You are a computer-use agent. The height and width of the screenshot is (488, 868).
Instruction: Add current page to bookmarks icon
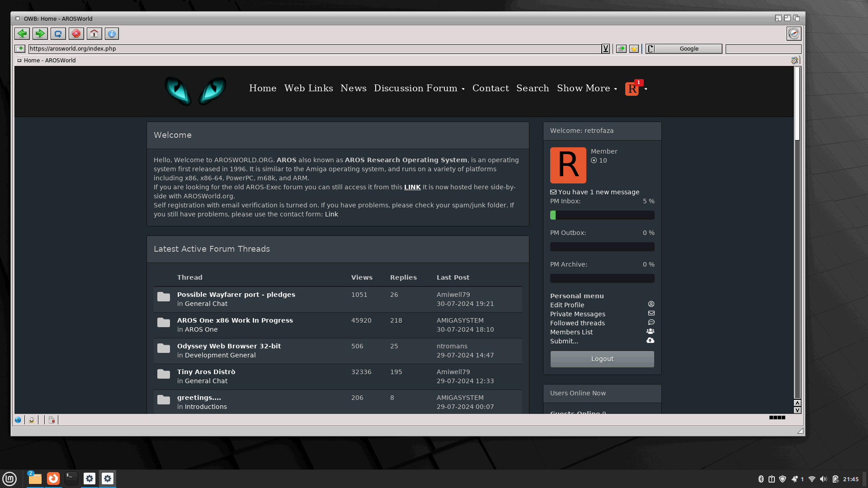coord(621,49)
